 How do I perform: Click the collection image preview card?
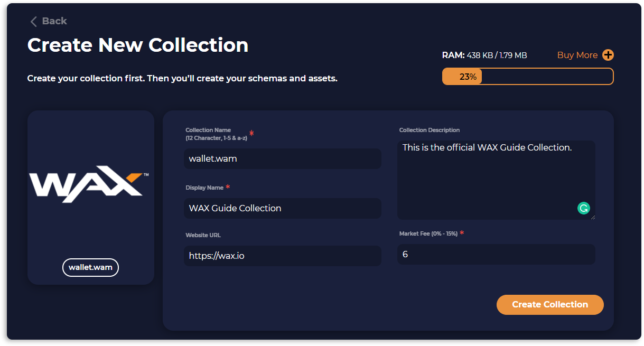coord(91,198)
